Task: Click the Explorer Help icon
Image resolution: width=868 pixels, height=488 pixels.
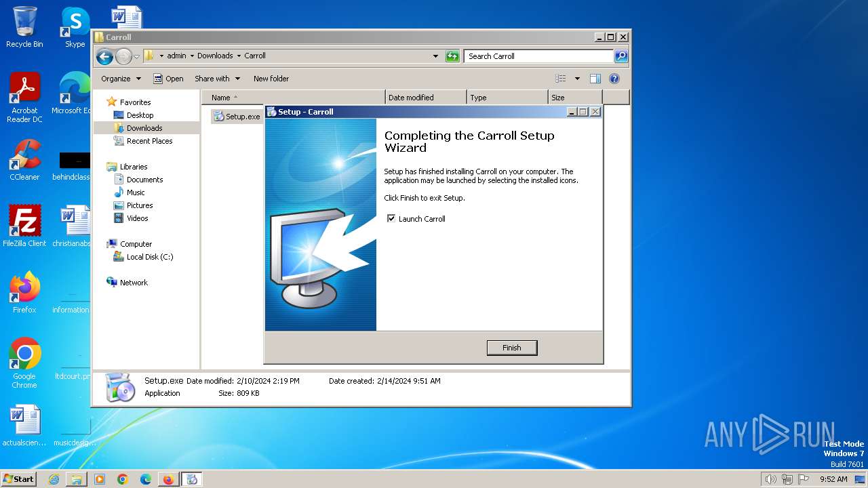Action: tap(614, 79)
